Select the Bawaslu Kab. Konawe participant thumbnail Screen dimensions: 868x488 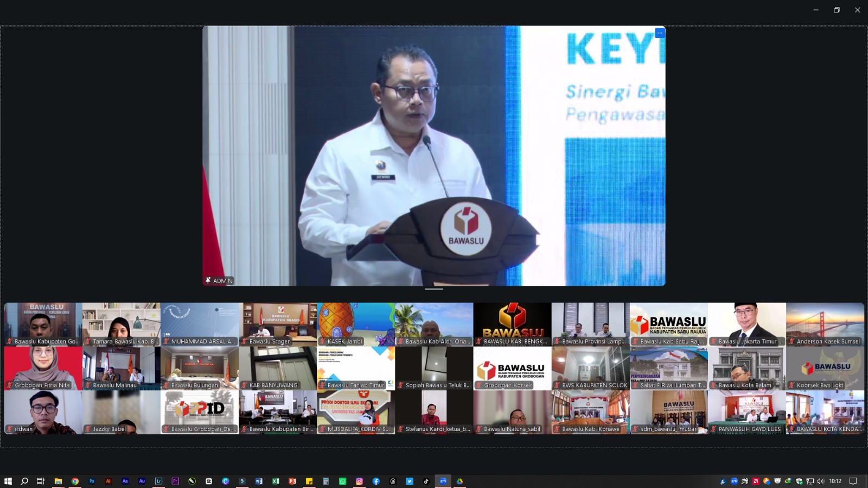pyautogui.click(x=591, y=412)
